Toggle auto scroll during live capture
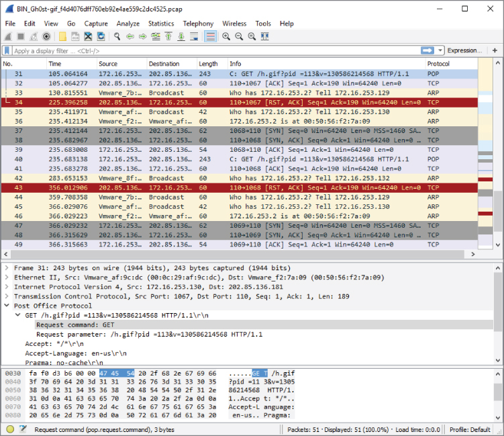This screenshot has height=436, width=504. tap(194, 36)
